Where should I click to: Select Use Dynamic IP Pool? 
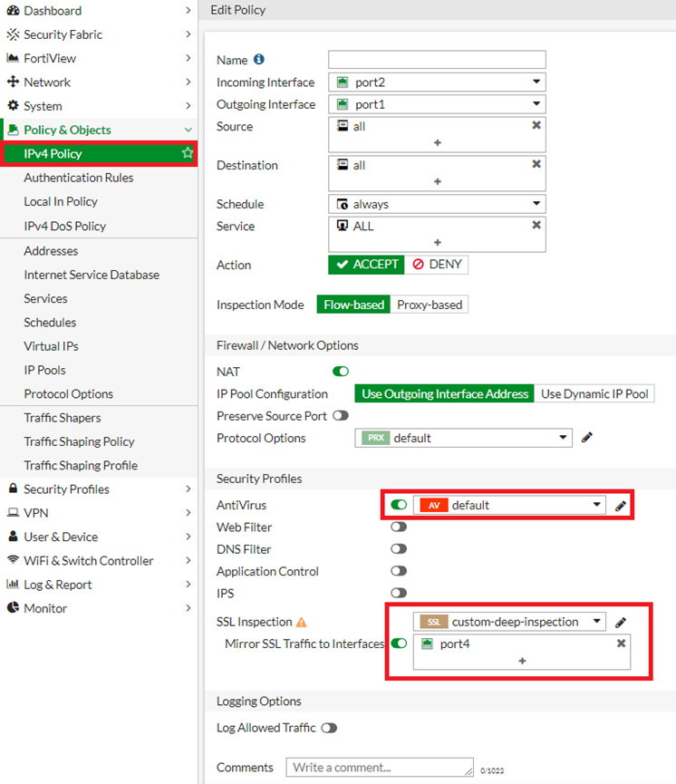tap(594, 394)
